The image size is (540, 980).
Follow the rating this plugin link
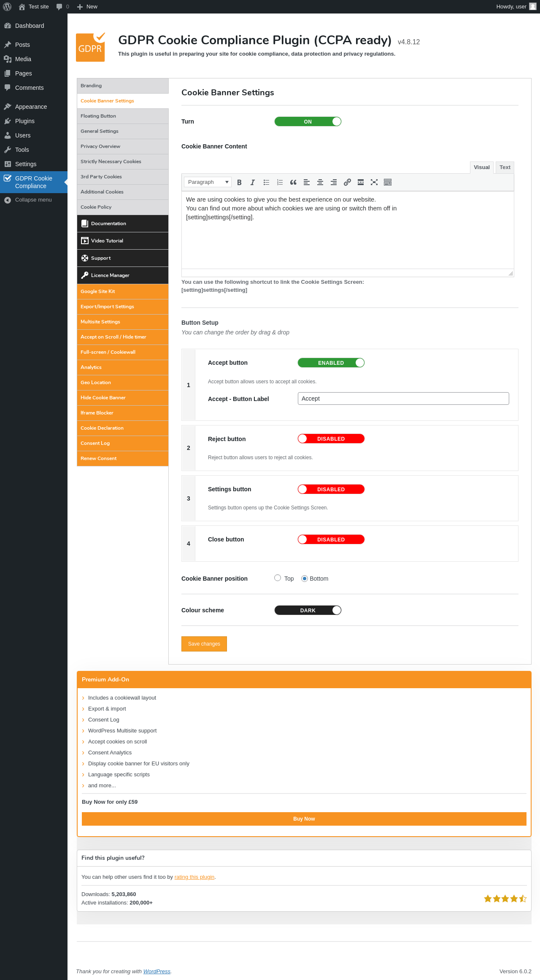(x=194, y=877)
